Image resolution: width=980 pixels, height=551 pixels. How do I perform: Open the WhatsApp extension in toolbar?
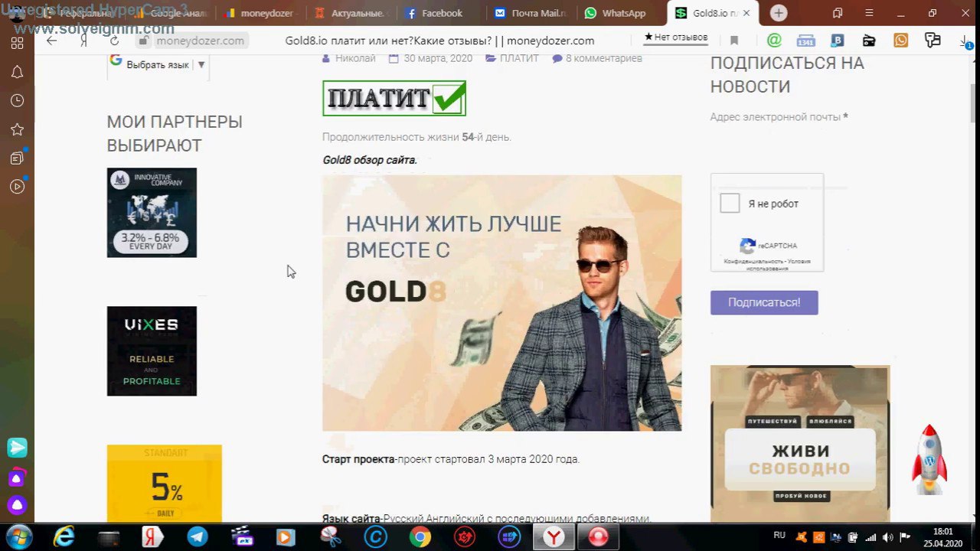point(900,41)
